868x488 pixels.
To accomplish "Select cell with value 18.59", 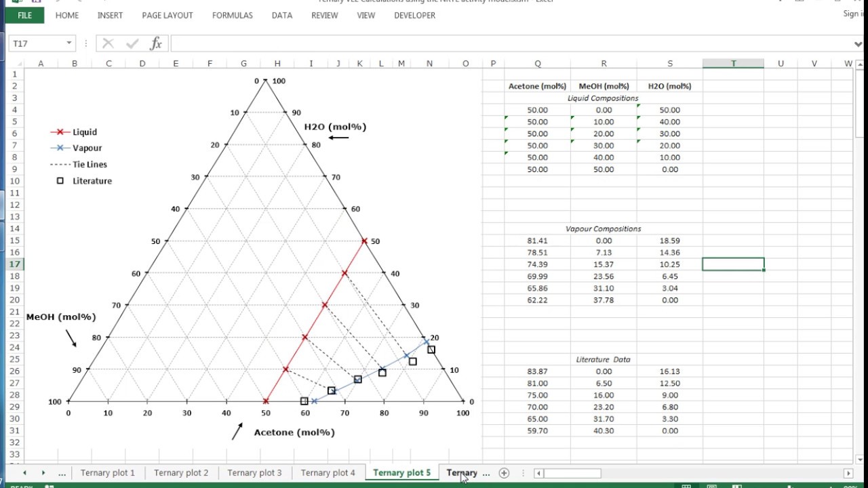I will coord(669,241).
